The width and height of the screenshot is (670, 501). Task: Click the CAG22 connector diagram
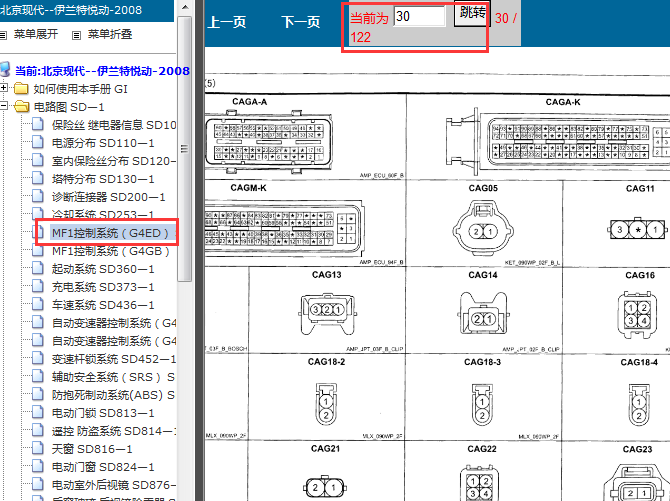click(x=479, y=482)
